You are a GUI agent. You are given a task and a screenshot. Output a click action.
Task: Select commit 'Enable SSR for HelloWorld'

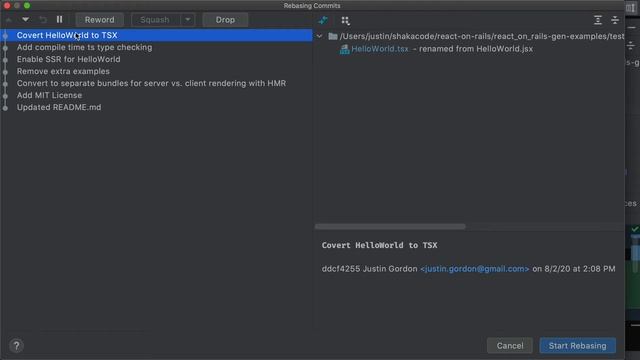click(x=156, y=59)
